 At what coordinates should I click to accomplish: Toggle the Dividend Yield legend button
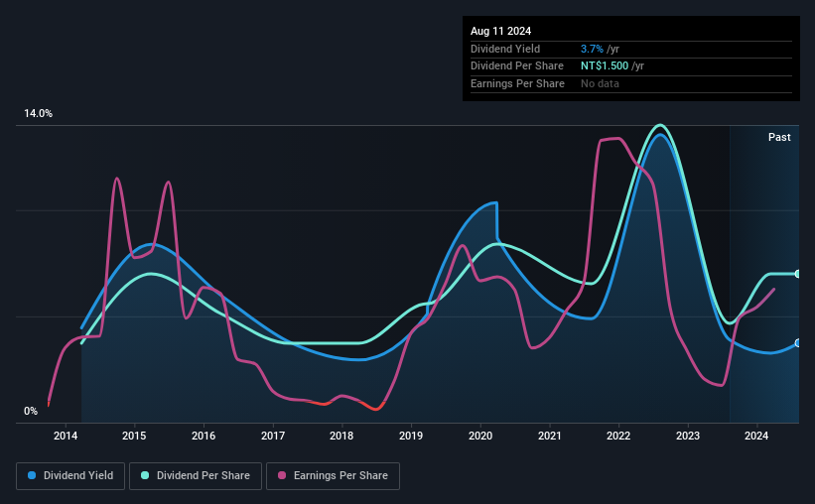click(70, 476)
